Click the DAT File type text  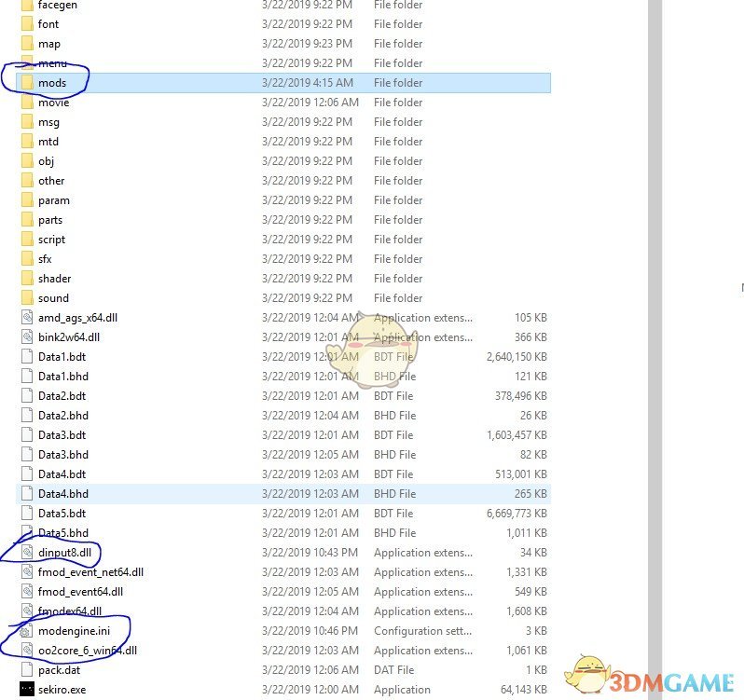click(x=393, y=669)
